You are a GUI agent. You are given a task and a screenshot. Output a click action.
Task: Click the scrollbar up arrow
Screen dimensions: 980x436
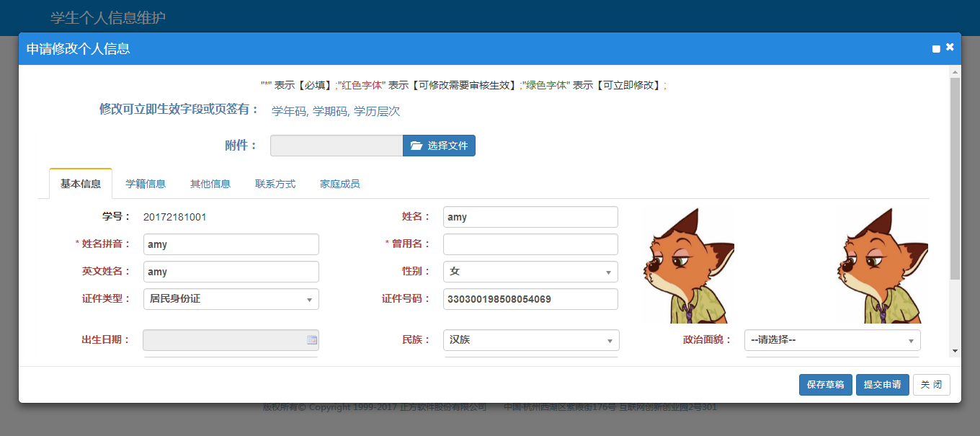[x=955, y=72]
